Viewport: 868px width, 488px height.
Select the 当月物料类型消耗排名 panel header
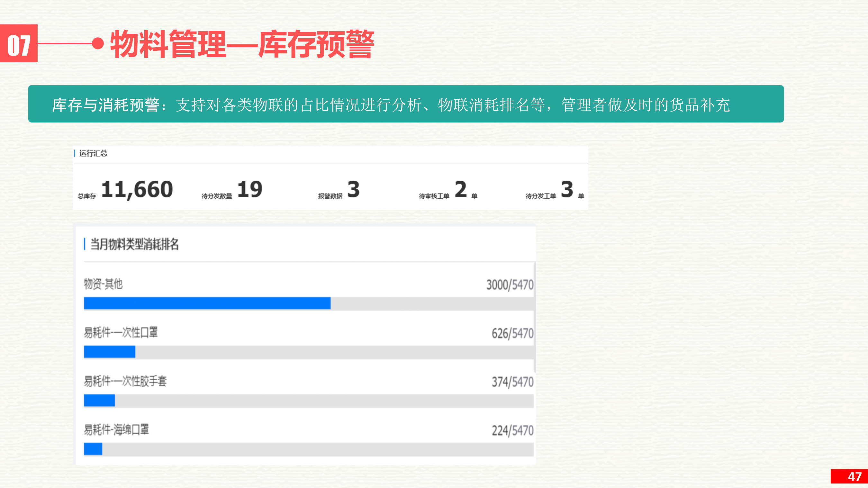[134, 244]
